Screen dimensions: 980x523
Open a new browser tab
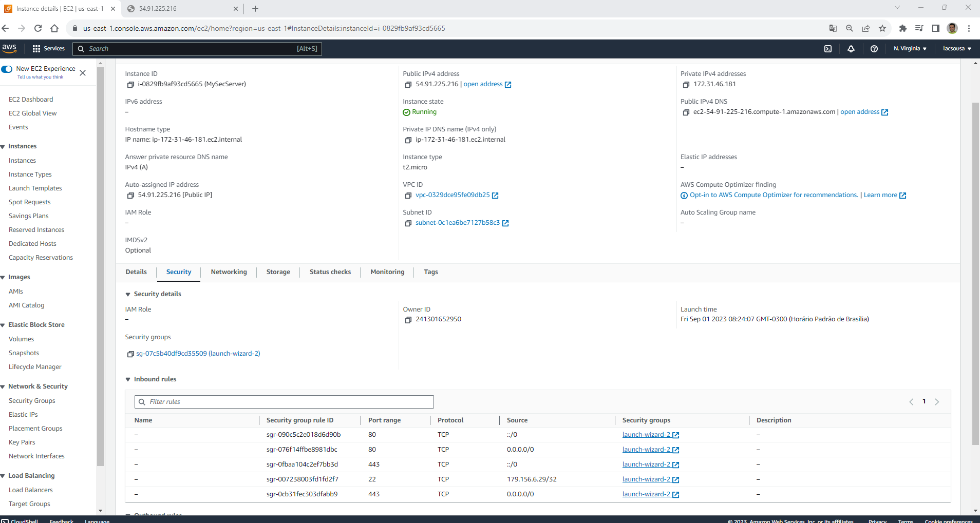[x=255, y=9]
